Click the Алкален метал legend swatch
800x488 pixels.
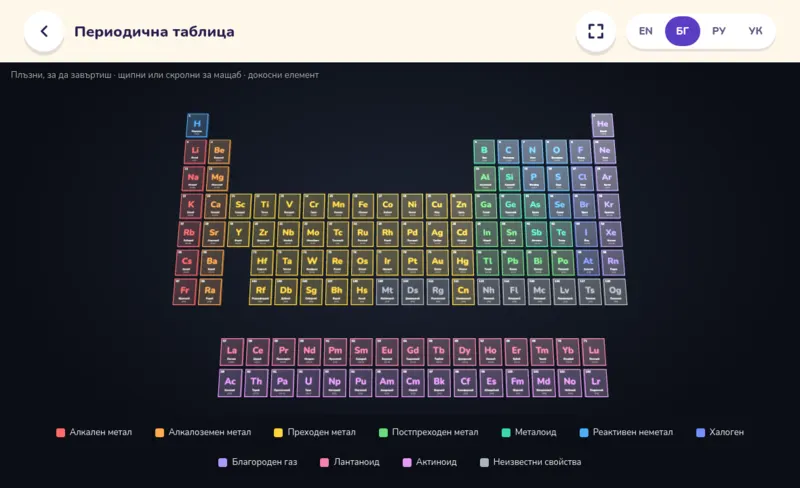(60, 433)
